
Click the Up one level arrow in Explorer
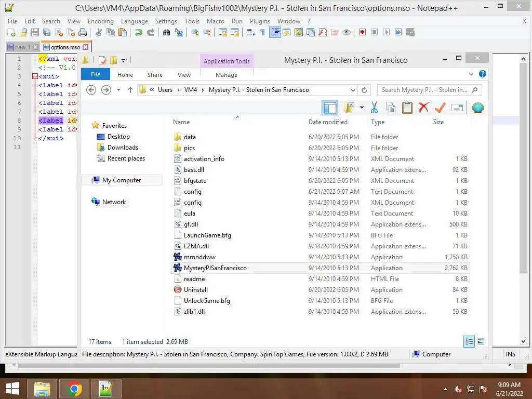(130, 90)
